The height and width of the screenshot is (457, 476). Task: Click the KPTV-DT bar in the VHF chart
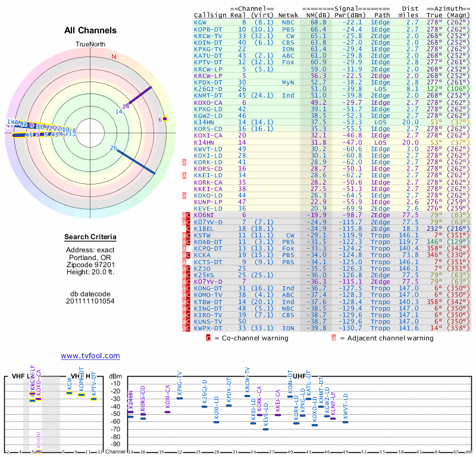point(93,399)
